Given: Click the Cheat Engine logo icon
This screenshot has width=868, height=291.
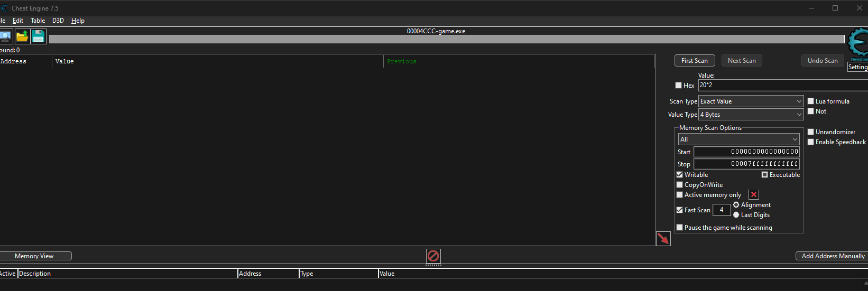Looking at the screenshot, I should [857, 45].
